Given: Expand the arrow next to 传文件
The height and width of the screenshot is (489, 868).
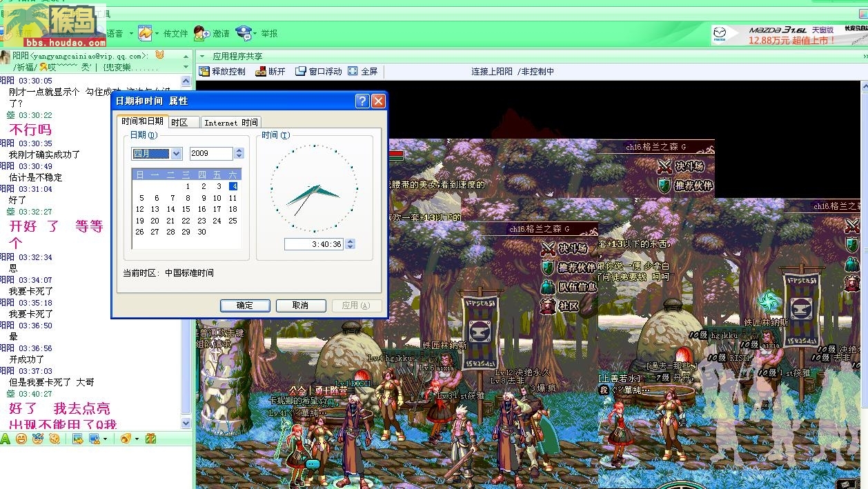Looking at the screenshot, I should pos(157,33).
